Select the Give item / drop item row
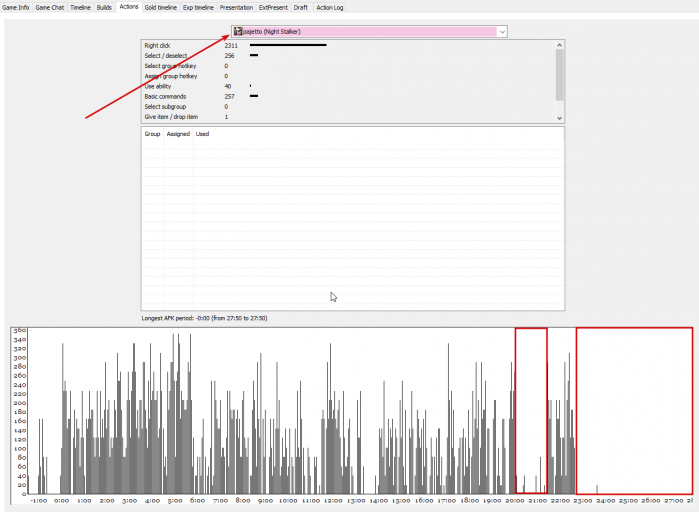 click(x=348, y=117)
